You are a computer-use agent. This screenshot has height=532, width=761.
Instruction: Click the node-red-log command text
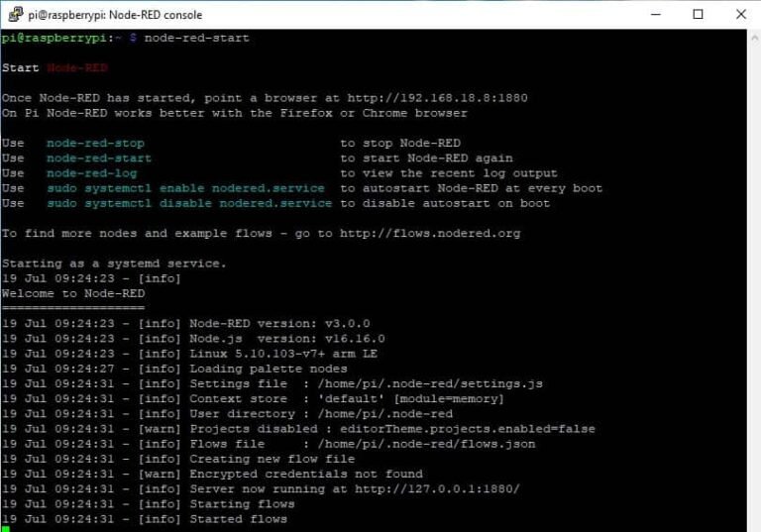[91, 173]
